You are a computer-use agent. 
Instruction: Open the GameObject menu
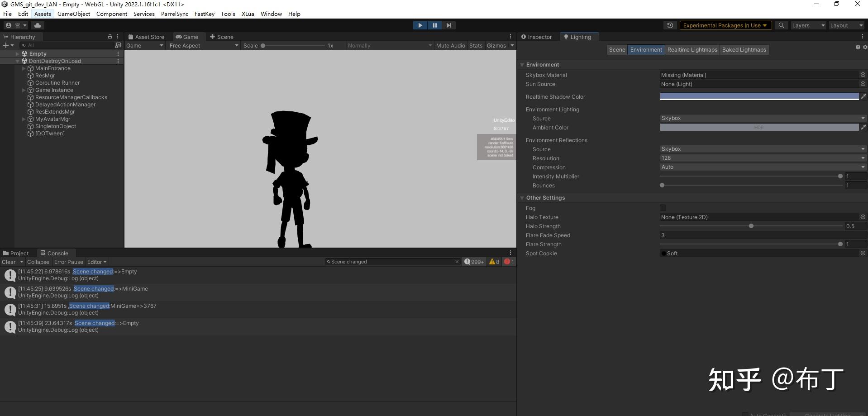[x=73, y=14]
